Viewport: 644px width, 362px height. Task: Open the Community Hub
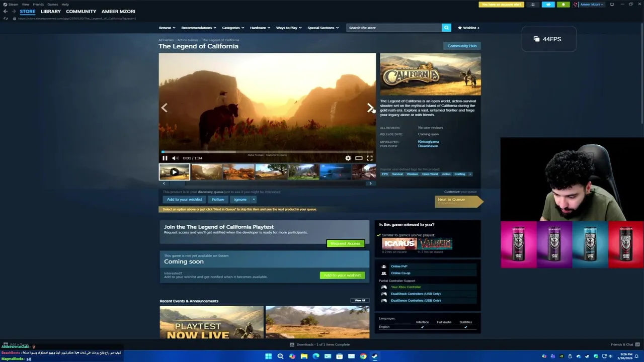click(462, 46)
